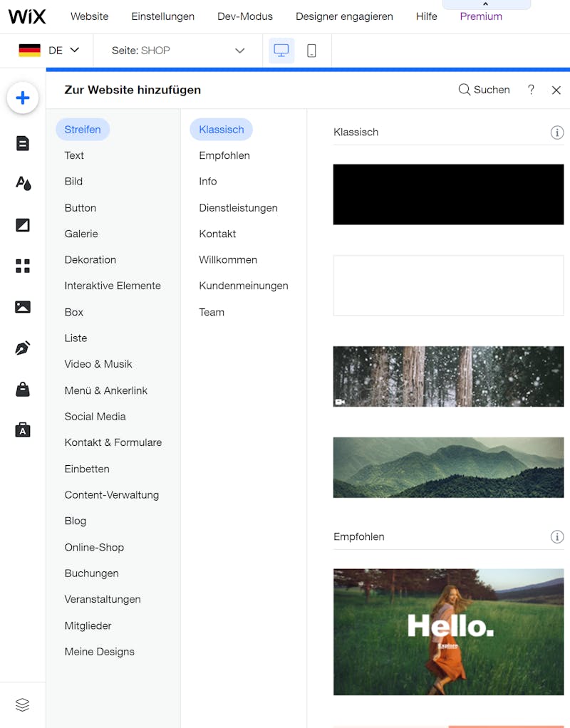Viewport: 570px width, 728px height.
Task: Open the Background diagonal-square sidebar icon
Action: click(22, 225)
